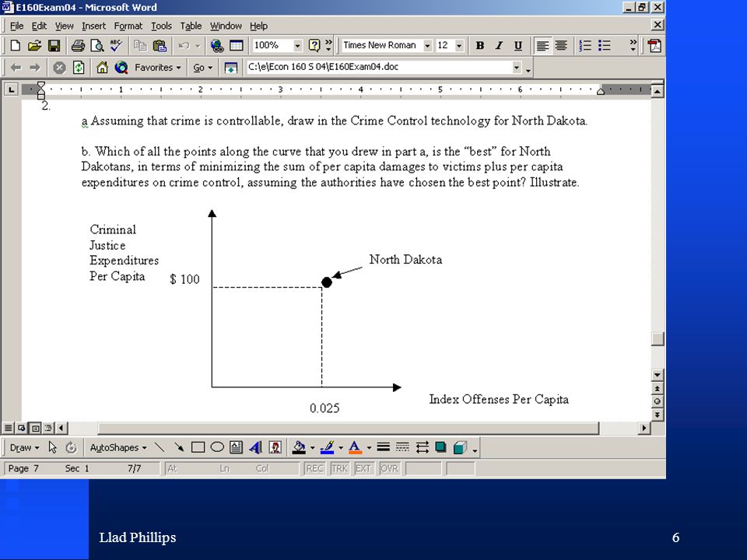Set Align Left paragraph alignment
Screen dimensions: 747x560
click(x=542, y=46)
